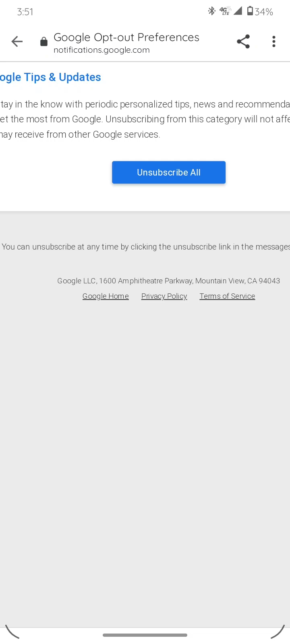The height and width of the screenshot is (644, 290).
Task: Tap the bottom-right corner gesture arc
Action: coord(278,632)
